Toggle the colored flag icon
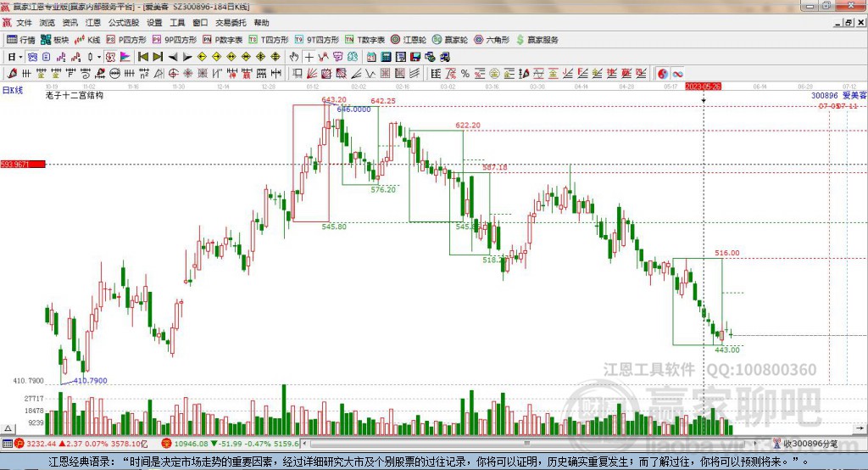 click(x=125, y=57)
